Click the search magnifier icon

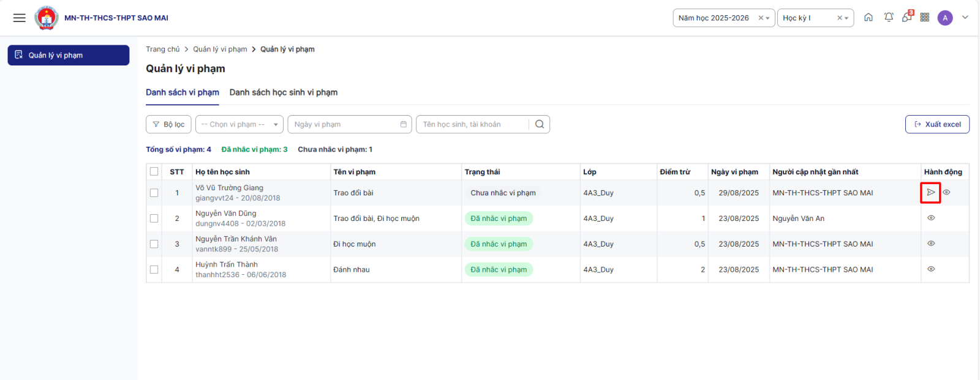540,124
